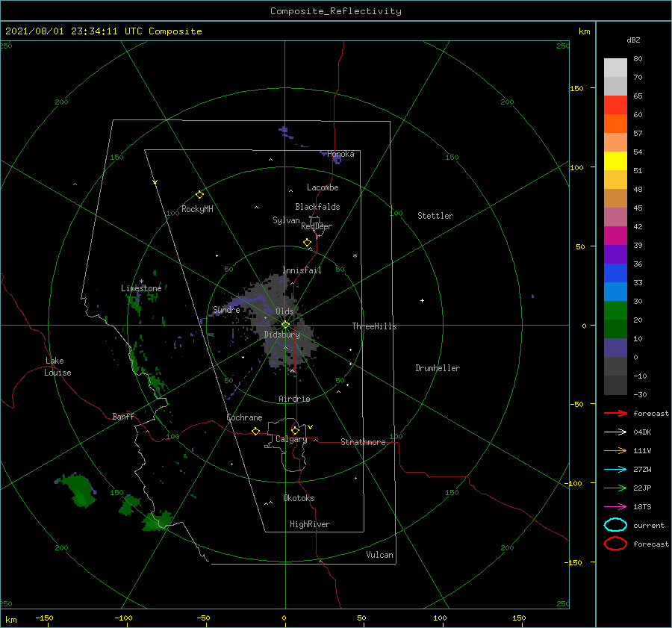
Task: Click the asterisk marker above Limestone
Action: pyautogui.click(x=141, y=282)
